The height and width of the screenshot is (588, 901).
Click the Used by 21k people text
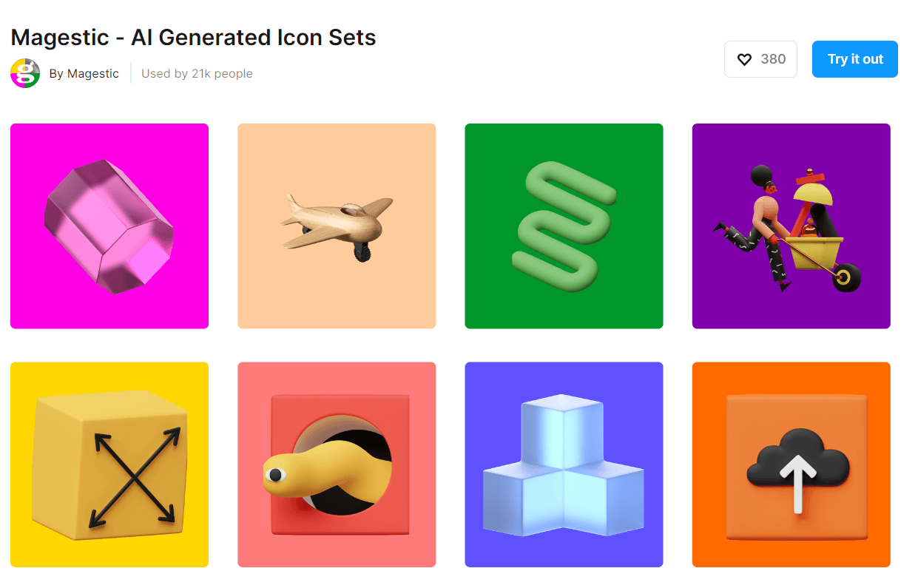click(197, 73)
